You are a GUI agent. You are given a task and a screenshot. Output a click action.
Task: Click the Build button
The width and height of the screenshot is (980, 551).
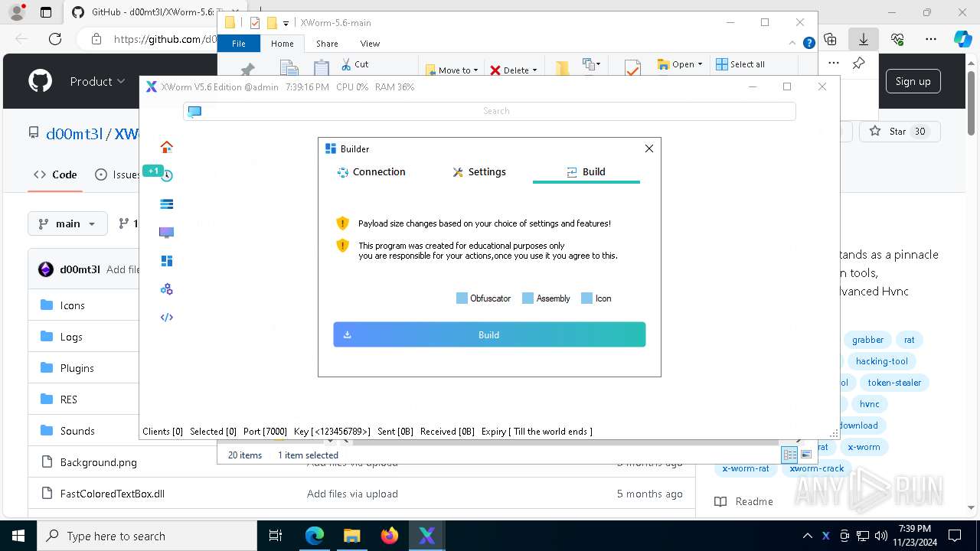coord(489,334)
